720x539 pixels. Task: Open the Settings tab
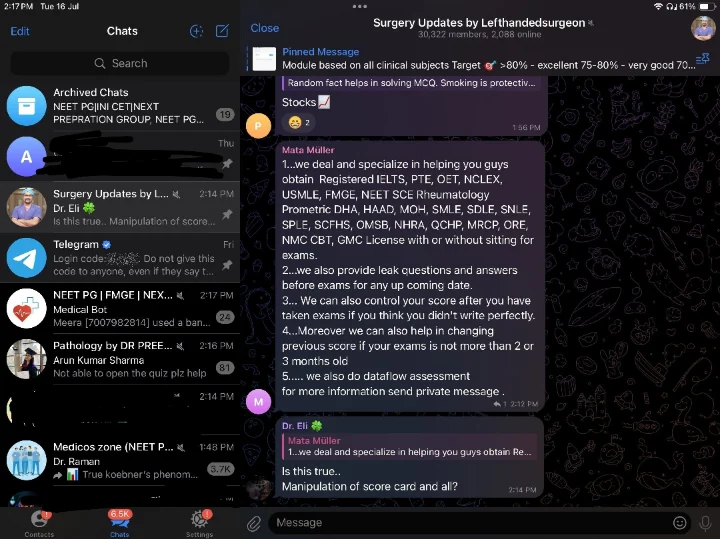tap(199, 522)
